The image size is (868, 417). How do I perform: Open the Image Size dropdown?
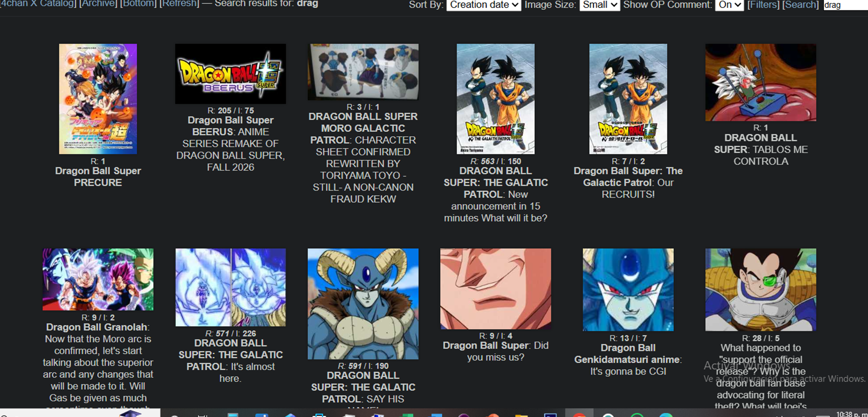click(599, 5)
